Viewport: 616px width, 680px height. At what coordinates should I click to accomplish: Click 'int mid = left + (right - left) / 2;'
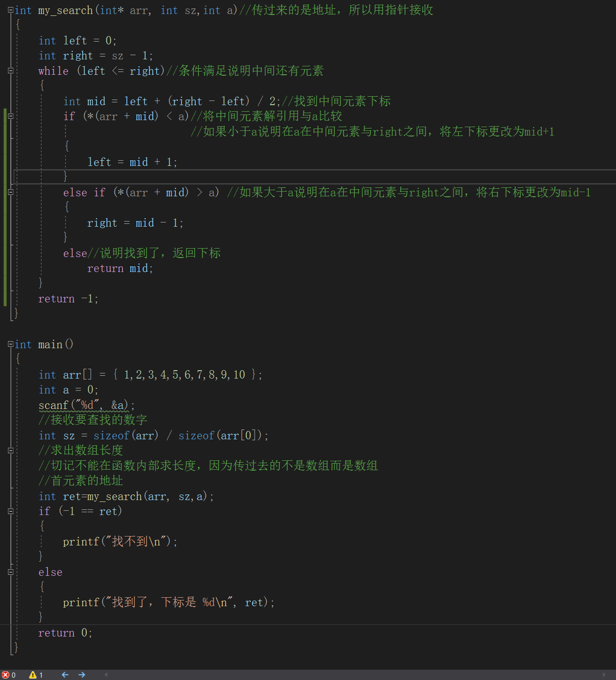pos(172,101)
